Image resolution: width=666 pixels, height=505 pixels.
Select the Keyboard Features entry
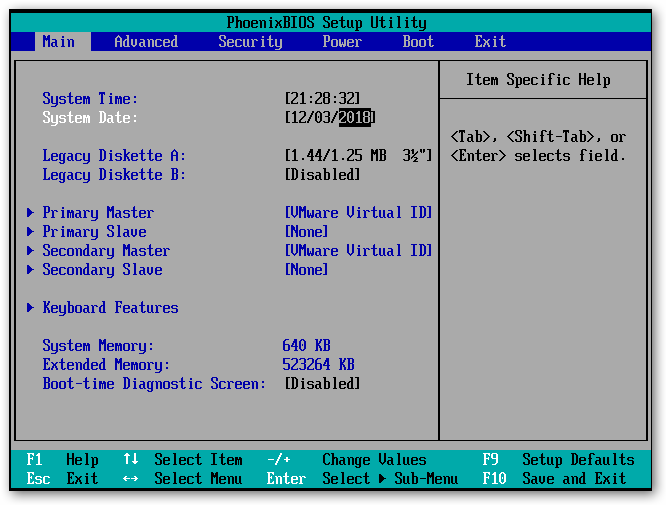[x=110, y=308]
